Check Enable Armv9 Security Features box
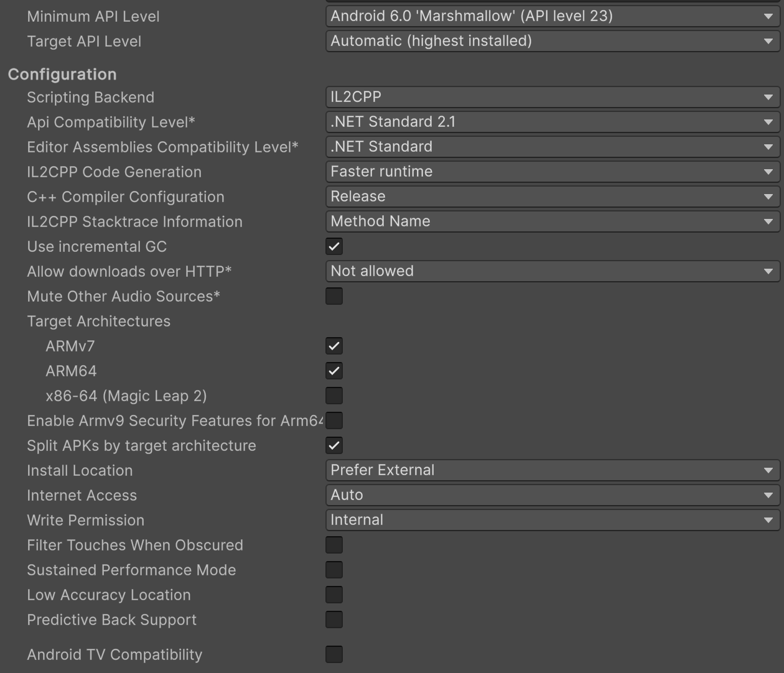Screen dimensions: 784x673 pyautogui.click(x=334, y=420)
